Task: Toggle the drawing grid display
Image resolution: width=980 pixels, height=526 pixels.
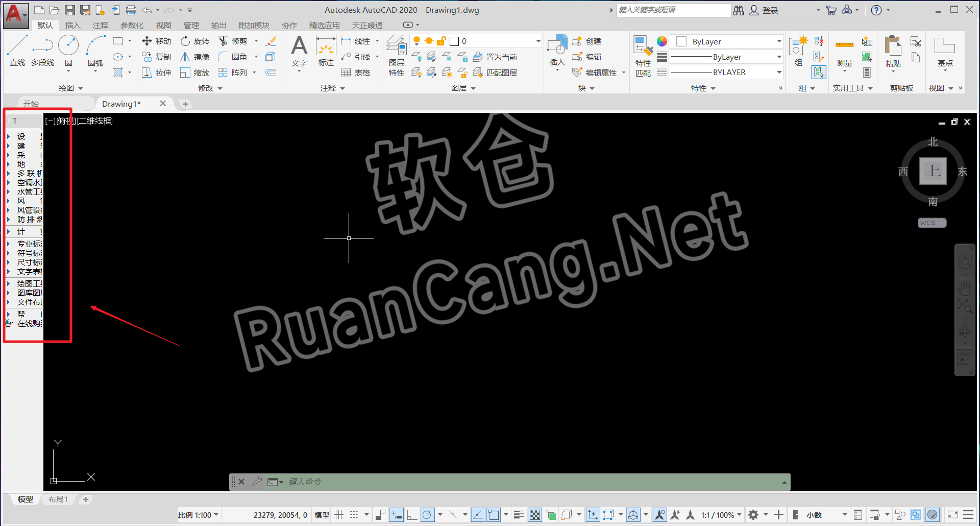Action: click(x=339, y=515)
